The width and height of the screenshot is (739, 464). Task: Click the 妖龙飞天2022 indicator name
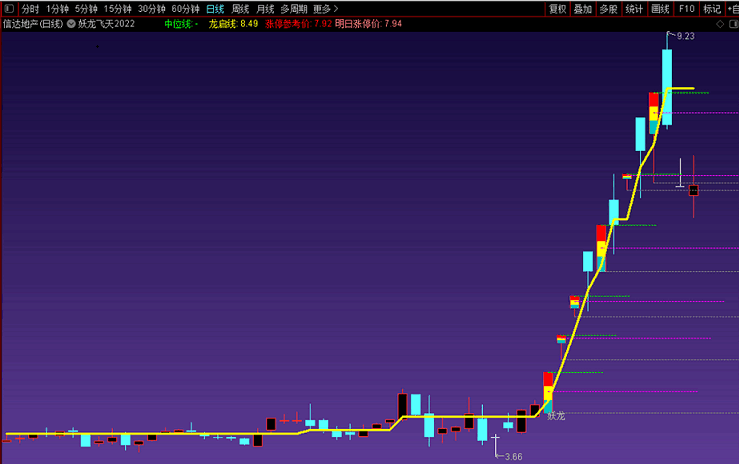(106, 24)
